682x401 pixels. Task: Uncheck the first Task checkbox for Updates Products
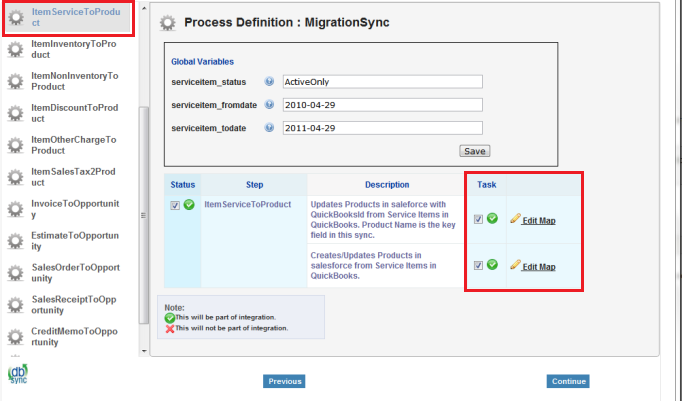(479, 219)
